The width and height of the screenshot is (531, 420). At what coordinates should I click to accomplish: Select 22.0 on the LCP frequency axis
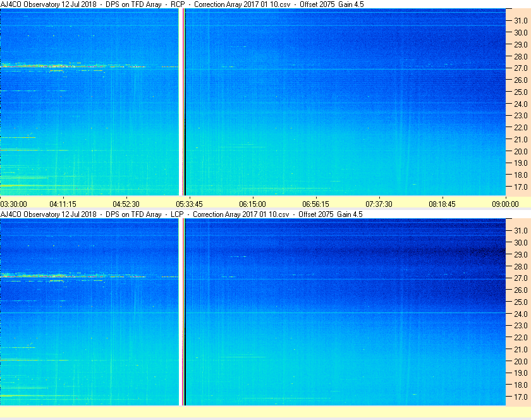[521, 337]
